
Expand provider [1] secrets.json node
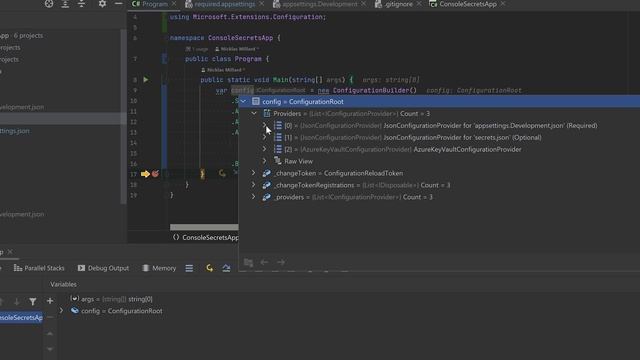click(264, 137)
